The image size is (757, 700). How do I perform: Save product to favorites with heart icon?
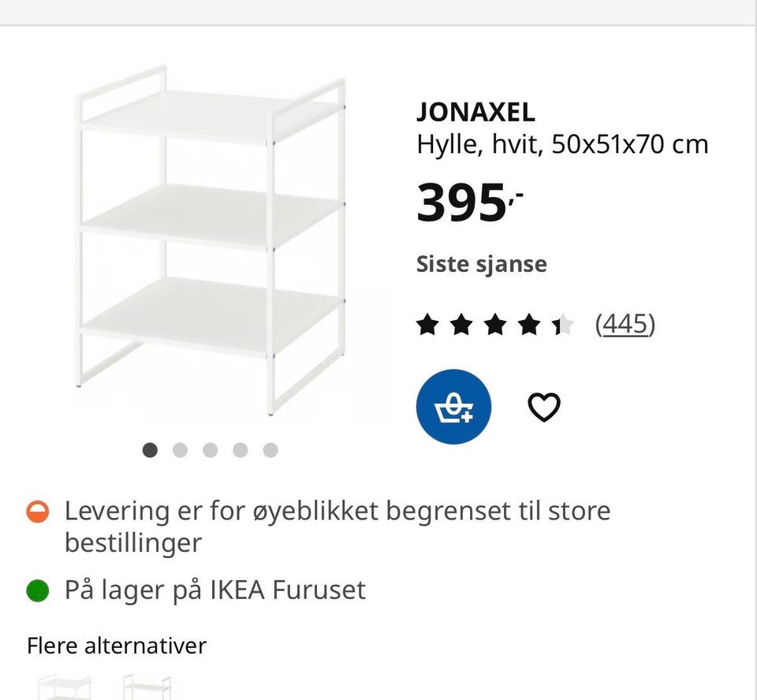click(x=543, y=407)
